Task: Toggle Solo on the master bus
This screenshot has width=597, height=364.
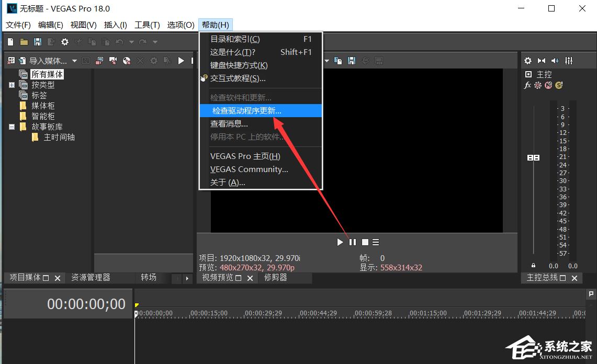Action: point(559,85)
